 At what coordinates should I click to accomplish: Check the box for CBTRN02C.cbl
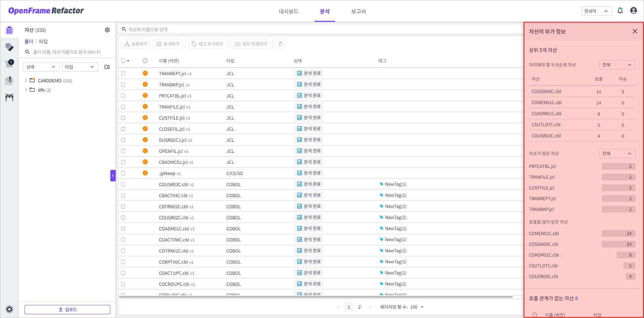coord(123,207)
